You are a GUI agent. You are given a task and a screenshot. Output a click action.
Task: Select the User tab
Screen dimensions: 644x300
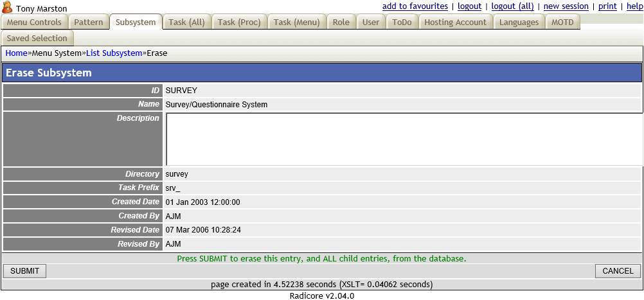371,22
